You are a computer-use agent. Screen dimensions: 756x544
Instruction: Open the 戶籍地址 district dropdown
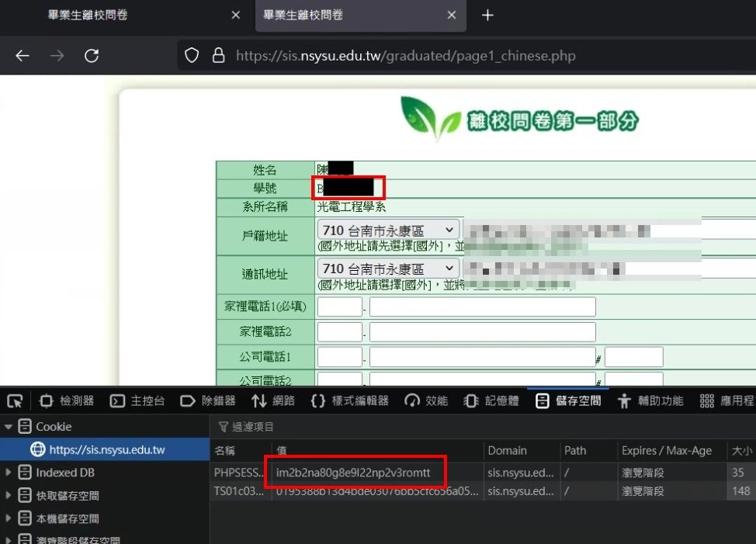(x=387, y=230)
